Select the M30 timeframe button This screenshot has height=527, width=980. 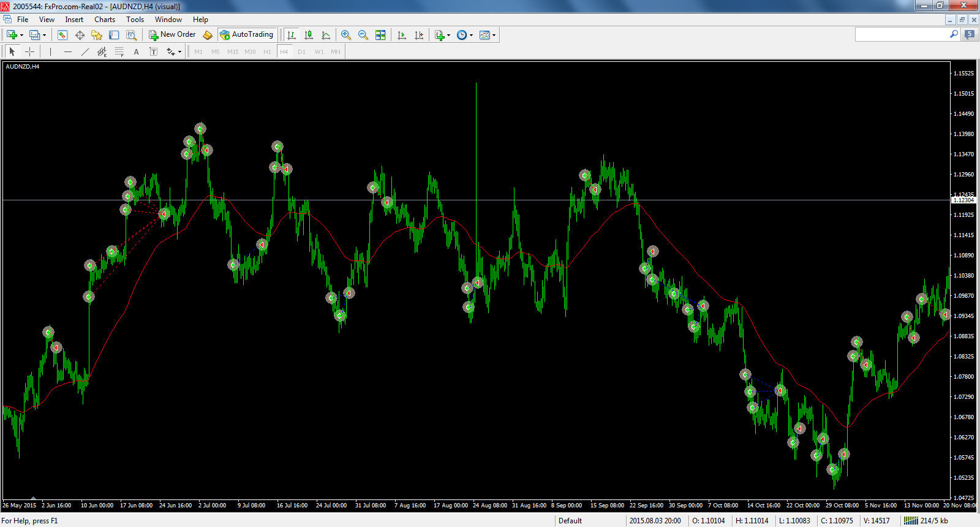(x=250, y=51)
